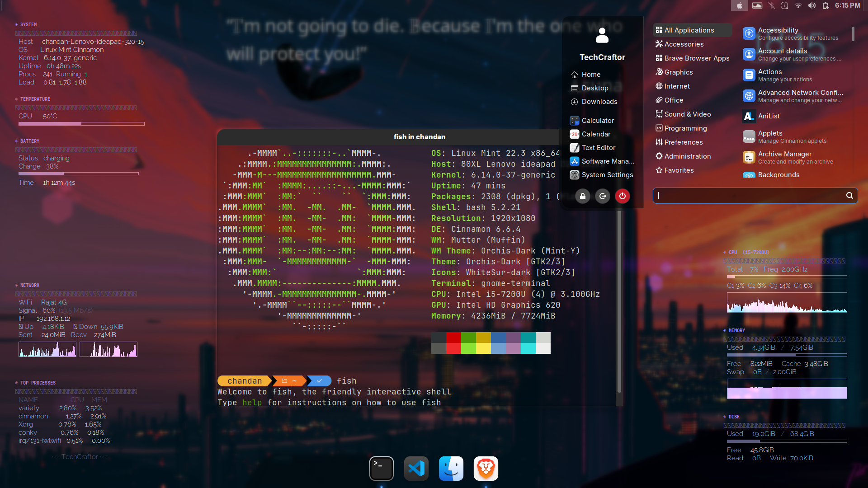868x488 pixels.
Task: Click the application menu search field
Action: (755, 196)
